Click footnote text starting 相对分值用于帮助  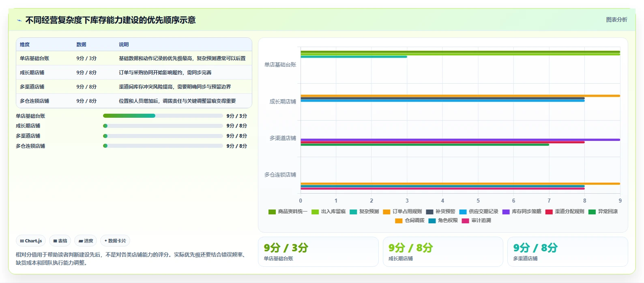131,259
